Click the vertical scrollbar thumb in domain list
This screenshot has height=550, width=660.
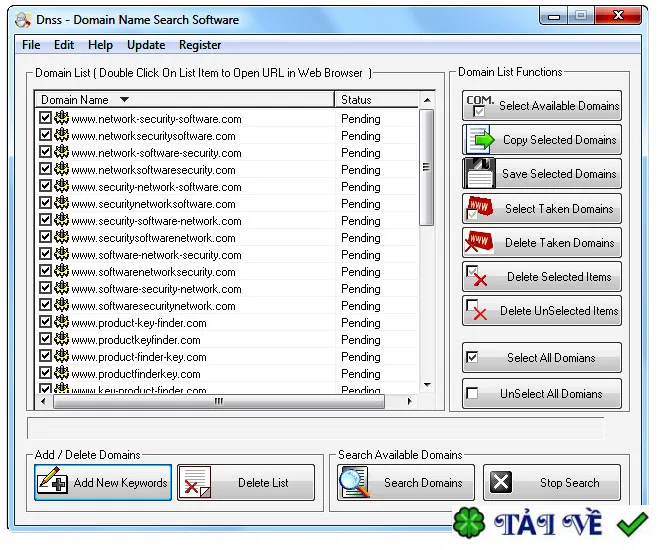(x=426, y=167)
